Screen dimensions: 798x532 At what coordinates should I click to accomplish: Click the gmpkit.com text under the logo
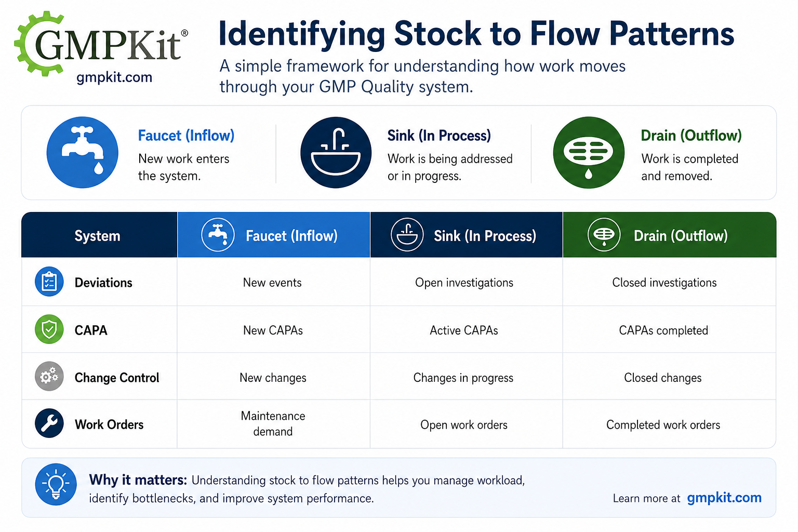pos(114,77)
